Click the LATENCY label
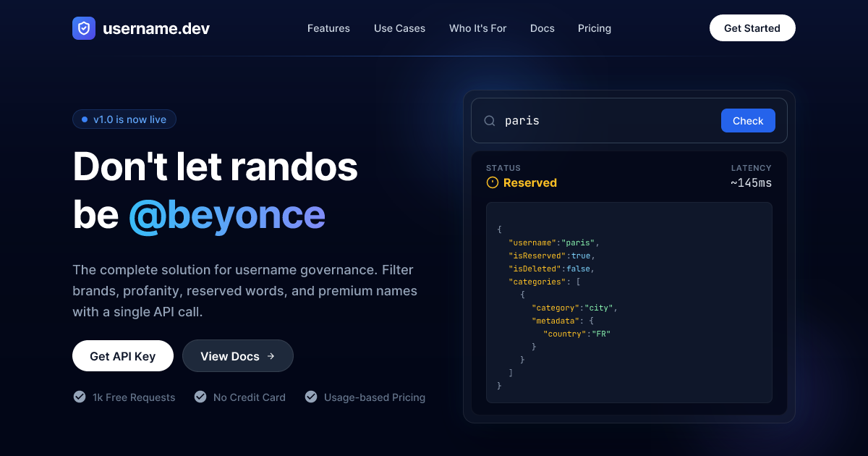The width and height of the screenshot is (868, 456). coord(752,168)
